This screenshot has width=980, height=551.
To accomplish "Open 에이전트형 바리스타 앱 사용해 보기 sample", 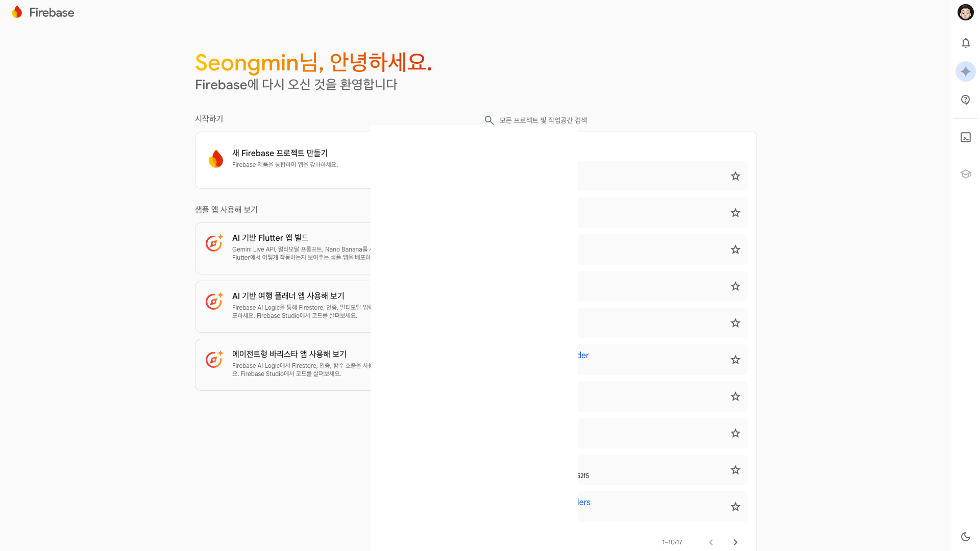I will click(x=283, y=365).
